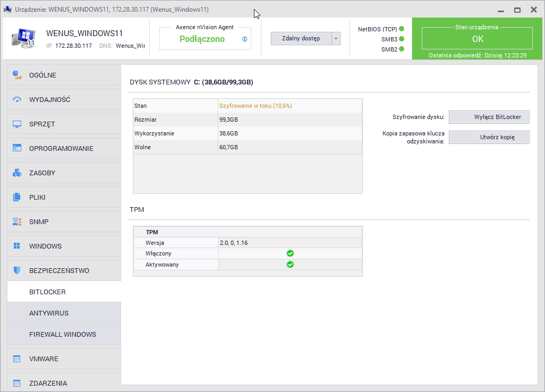Select the FIREWALL WINDOWS submenu item
The height and width of the screenshot is (392, 545).
click(64, 334)
